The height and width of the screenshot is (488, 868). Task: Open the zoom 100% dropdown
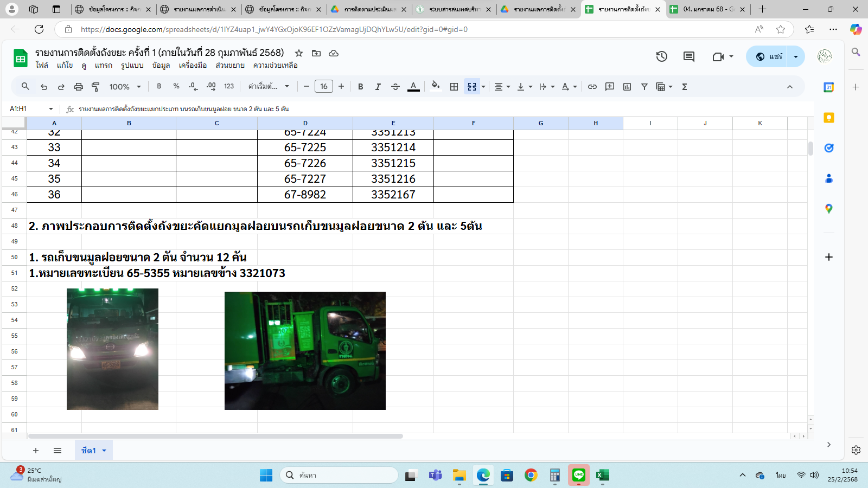pos(125,87)
